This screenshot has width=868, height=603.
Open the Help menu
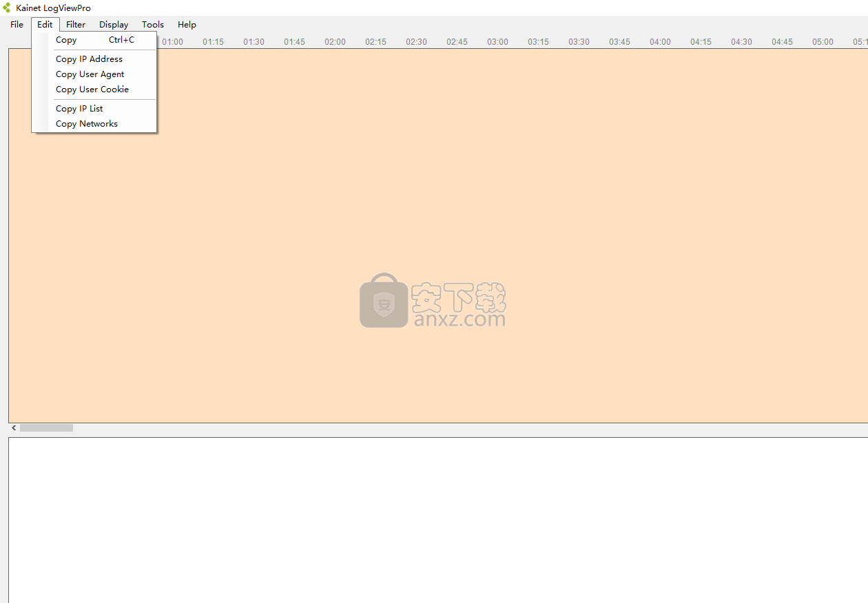click(x=187, y=24)
